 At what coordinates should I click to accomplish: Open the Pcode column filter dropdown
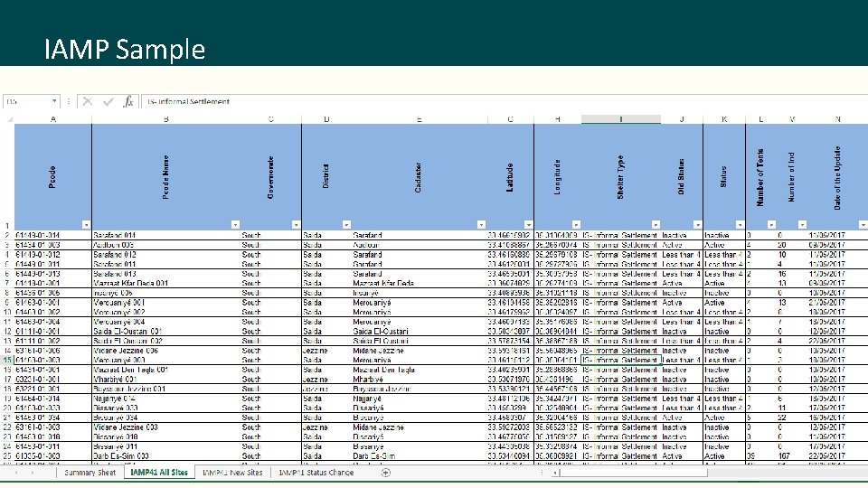pos(86,225)
